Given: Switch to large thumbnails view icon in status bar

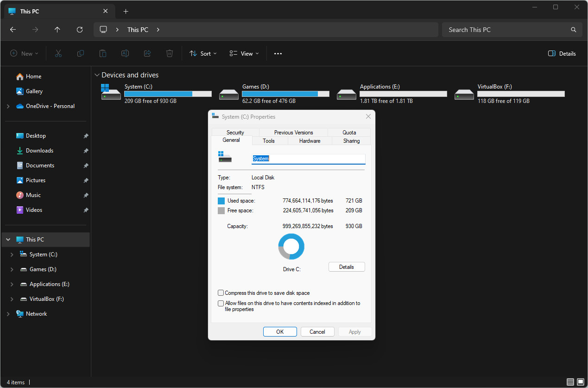Looking at the screenshot, I should click(580, 382).
